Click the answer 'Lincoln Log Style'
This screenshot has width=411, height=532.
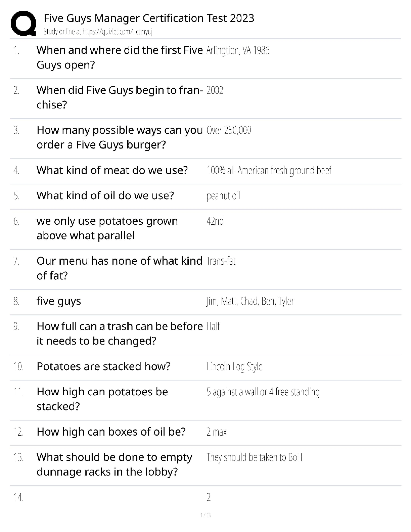(234, 366)
